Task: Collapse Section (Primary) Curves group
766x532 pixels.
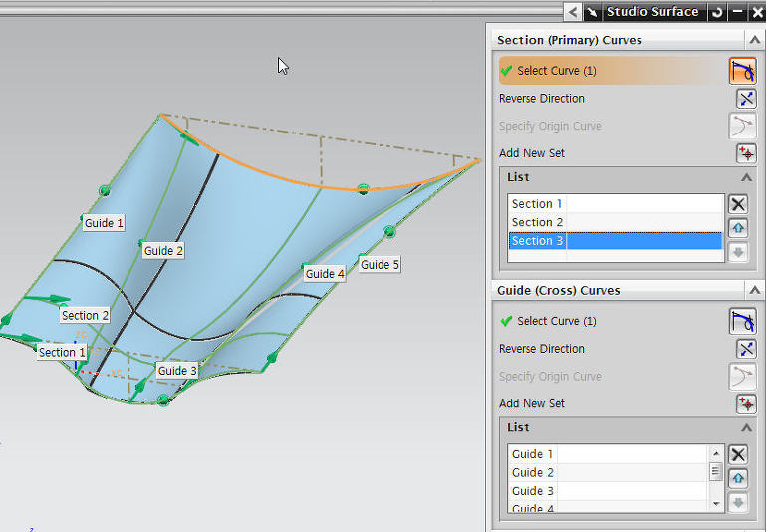Action: (x=753, y=40)
